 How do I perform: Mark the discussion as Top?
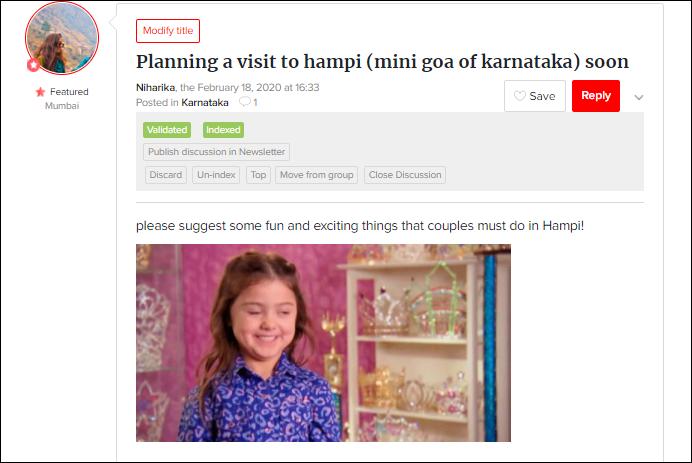click(259, 175)
